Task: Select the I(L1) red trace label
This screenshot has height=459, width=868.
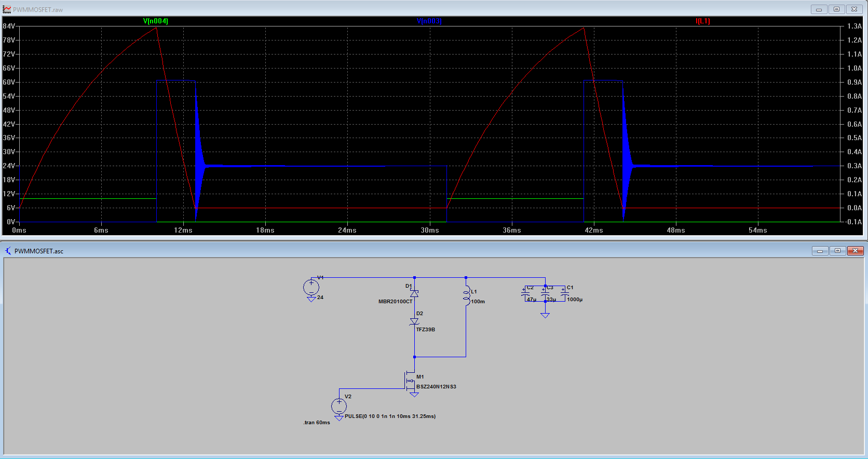Action: coord(703,21)
